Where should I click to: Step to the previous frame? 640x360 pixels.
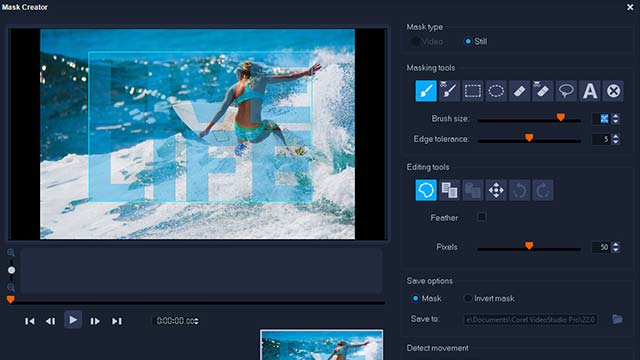coord(51,321)
